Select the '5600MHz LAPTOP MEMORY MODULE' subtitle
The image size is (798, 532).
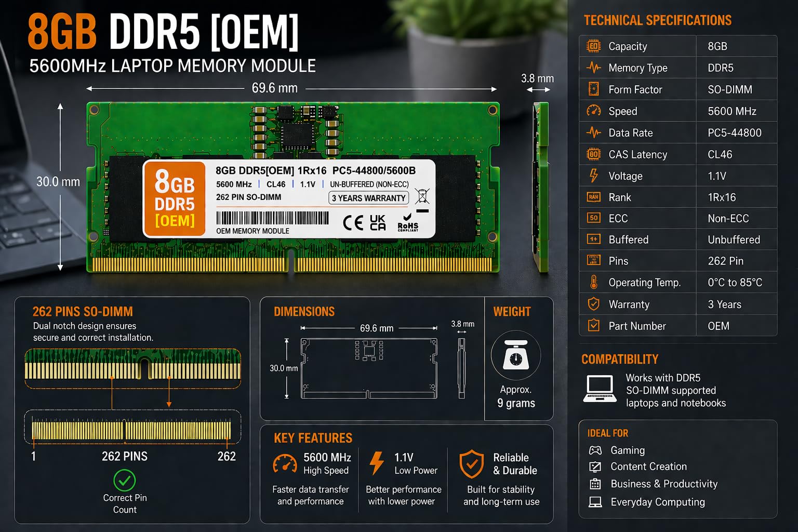172,66
